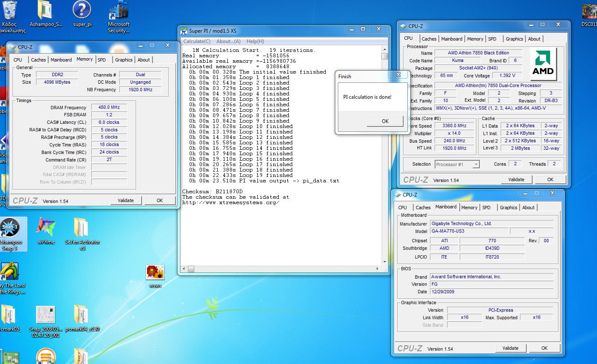Launch wPrime desktop icon

(x=46, y=231)
